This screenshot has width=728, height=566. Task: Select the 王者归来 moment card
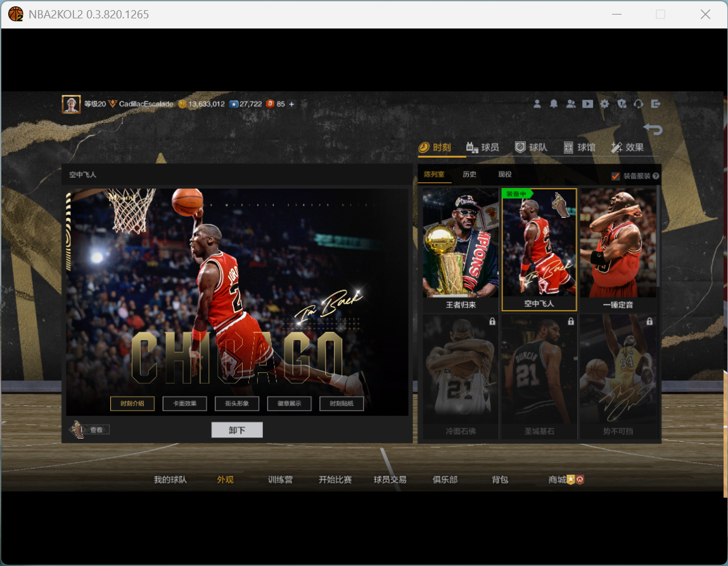pos(461,250)
